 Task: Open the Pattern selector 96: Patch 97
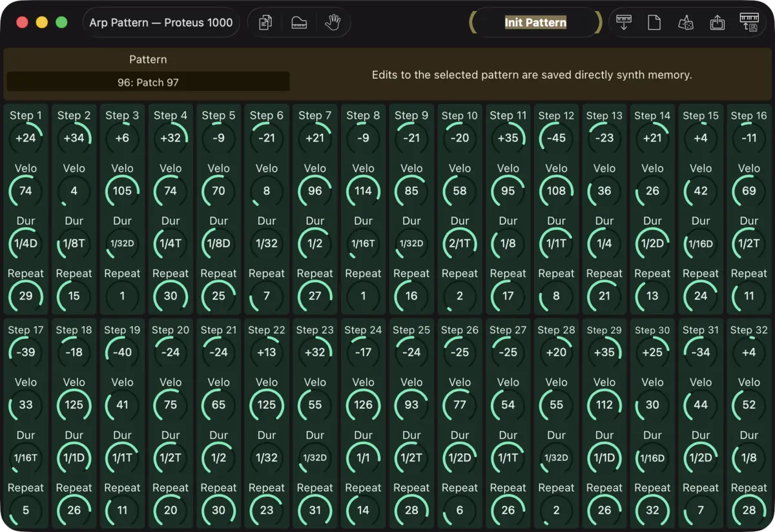(148, 82)
